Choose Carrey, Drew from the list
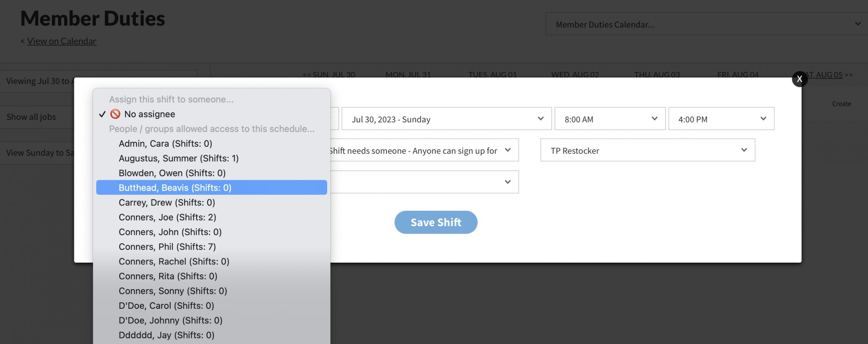Viewport: 868px width, 344px height. [x=166, y=202]
